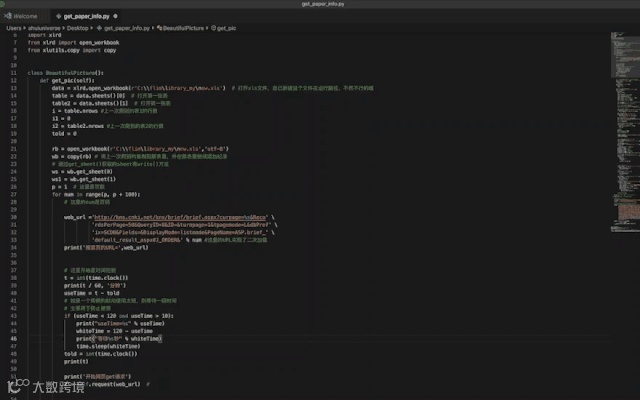
Task: Open the BeautifulPicture class breadcrumb
Action: click(x=183, y=28)
